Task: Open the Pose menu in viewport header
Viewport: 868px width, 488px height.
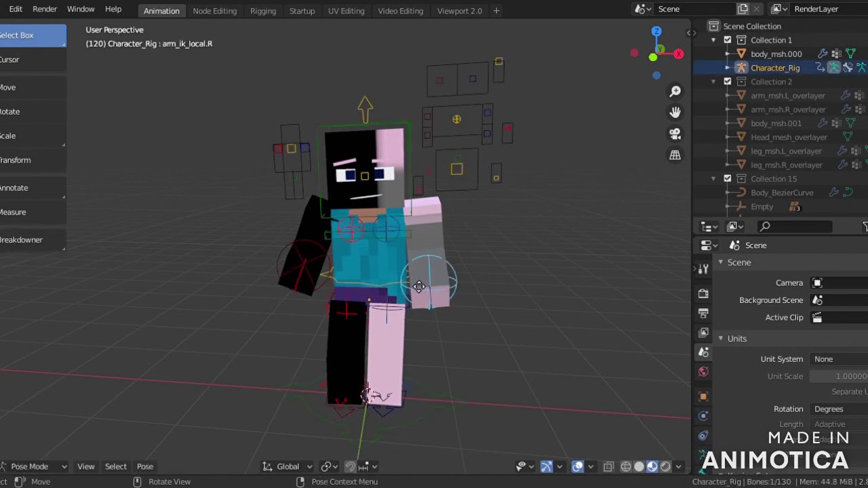Action: (145, 466)
